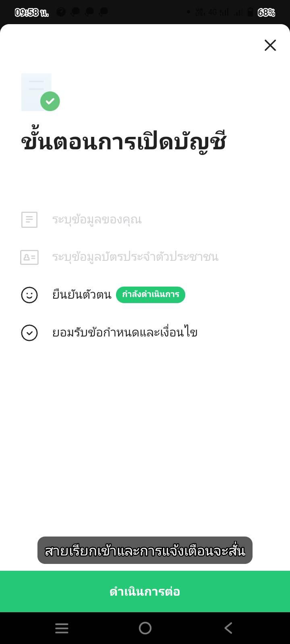
Task: Tap the green checkmark document illustration
Action: (x=41, y=93)
